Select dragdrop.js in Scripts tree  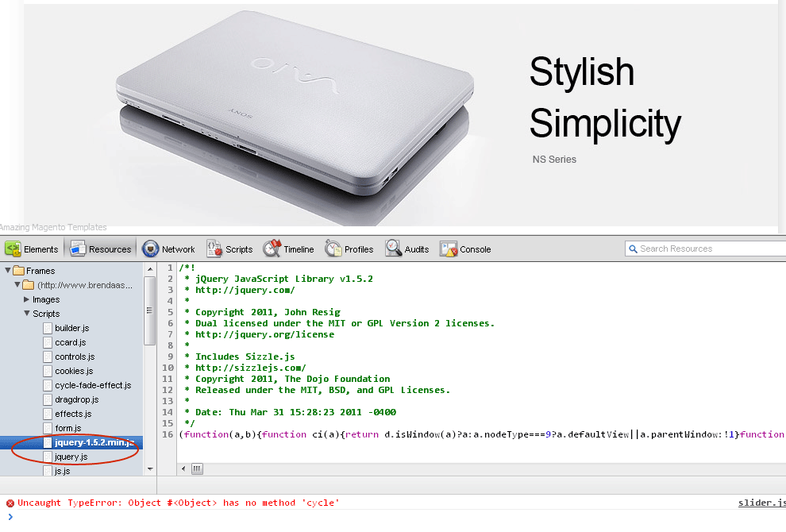point(77,399)
